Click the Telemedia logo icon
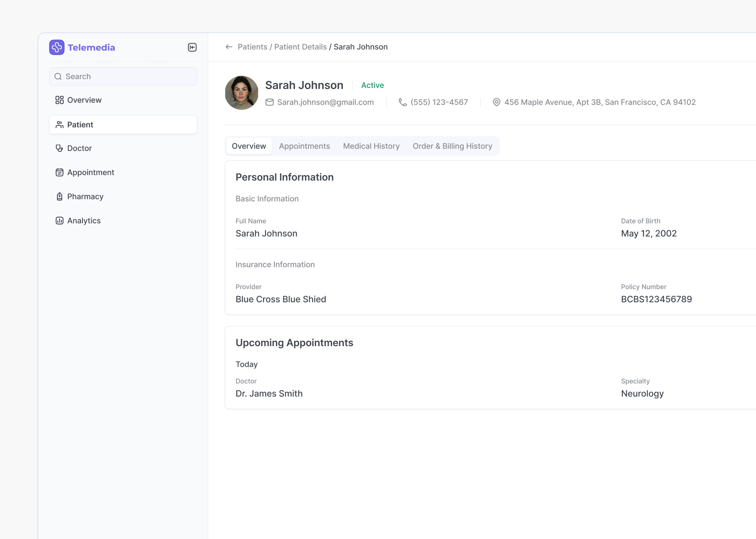Viewport: 756px width, 539px height. pos(57,47)
